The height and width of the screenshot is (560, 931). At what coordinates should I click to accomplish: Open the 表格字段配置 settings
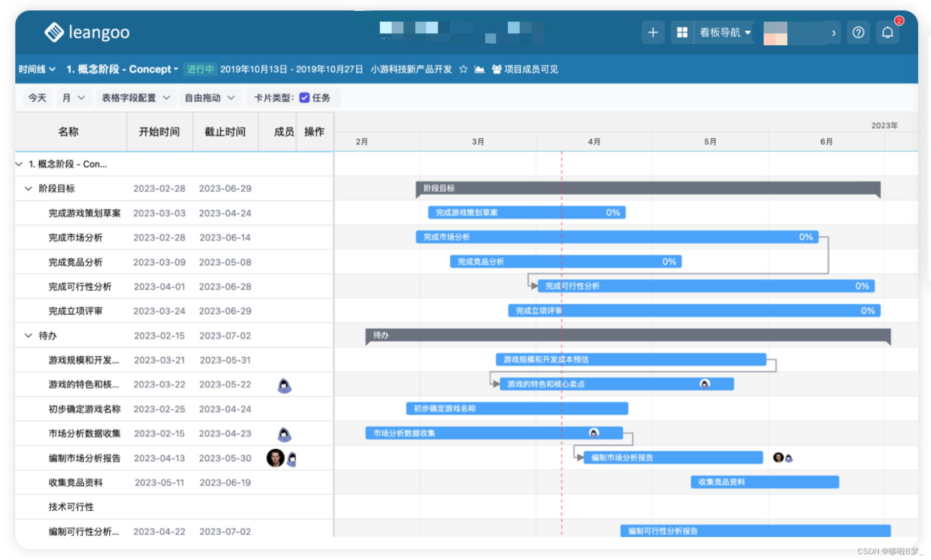pos(135,97)
